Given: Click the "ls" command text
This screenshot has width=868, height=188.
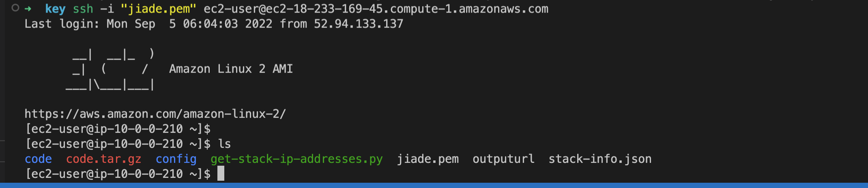Looking at the screenshot, I should [x=224, y=144].
